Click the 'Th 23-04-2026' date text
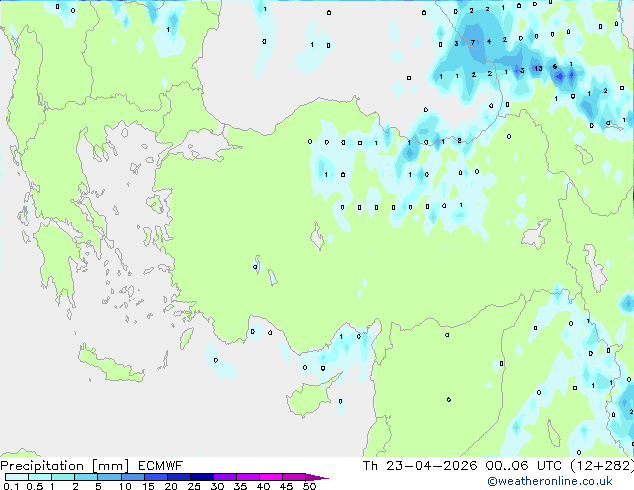Image resolution: width=634 pixels, height=490 pixels. tap(420, 466)
